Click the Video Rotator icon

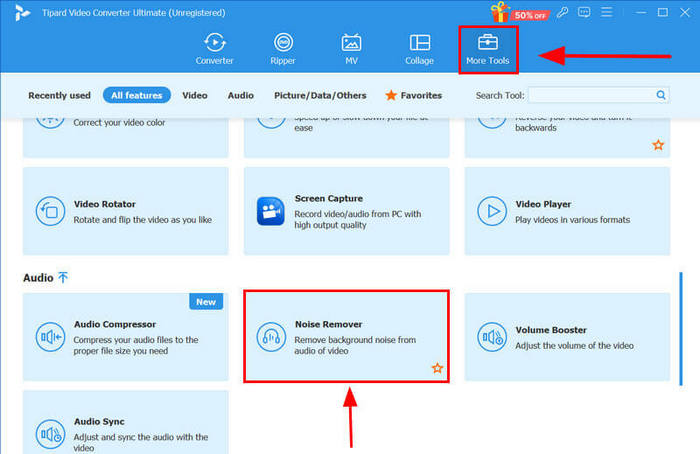[x=50, y=211]
